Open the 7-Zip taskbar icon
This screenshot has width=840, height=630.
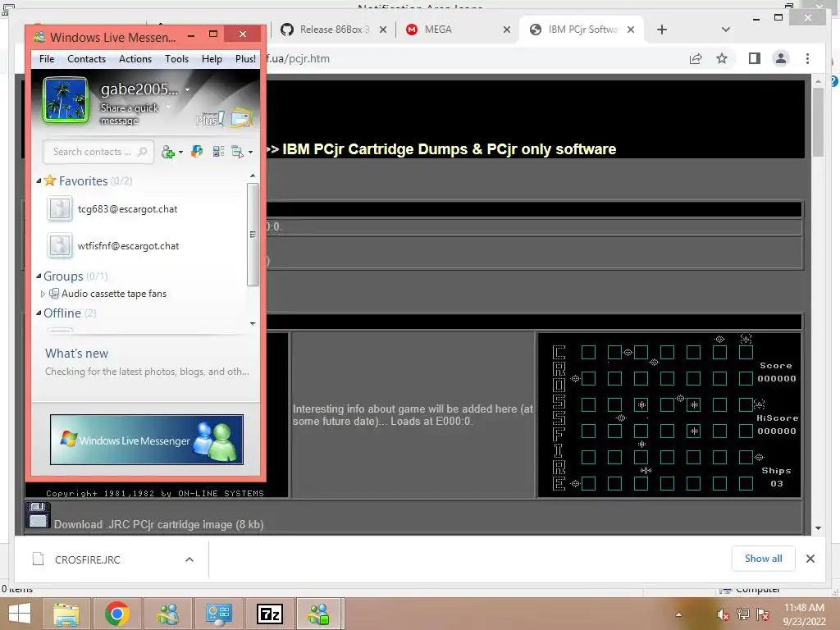tap(269, 614)
